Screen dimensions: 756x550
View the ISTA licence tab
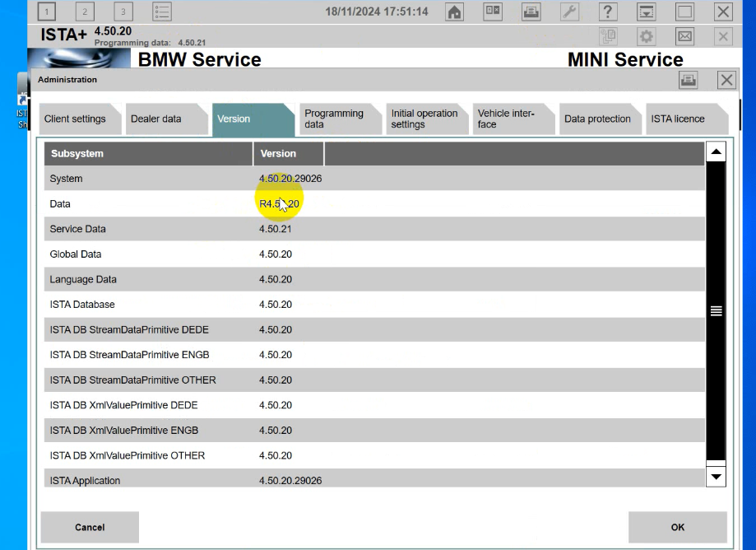(687, 119)
